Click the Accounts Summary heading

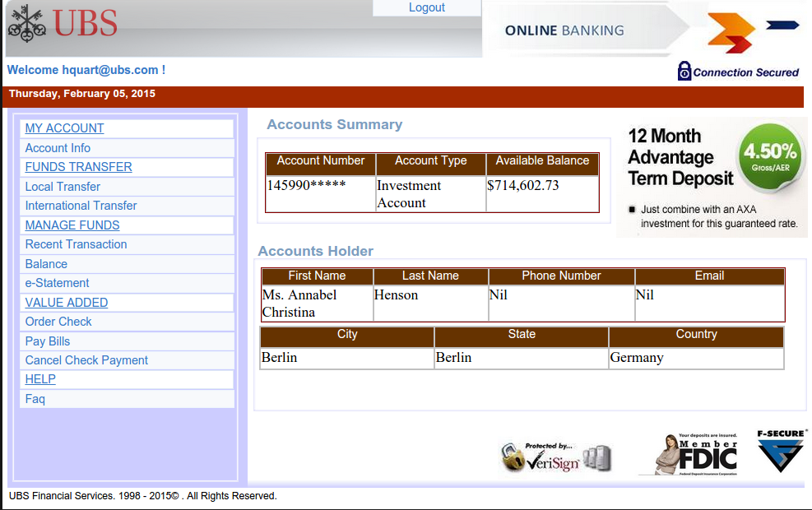(x=335, y=125)
